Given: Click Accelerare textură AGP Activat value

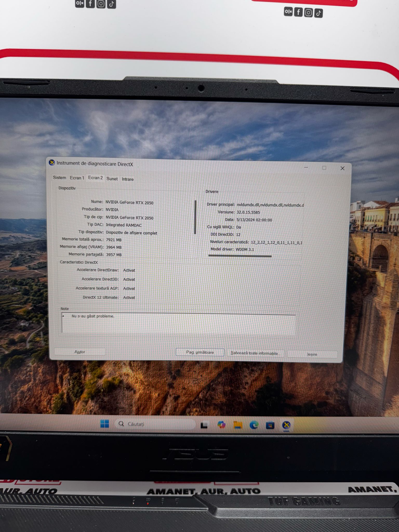Looking at the screenshot, I should [x=129, y=289].
